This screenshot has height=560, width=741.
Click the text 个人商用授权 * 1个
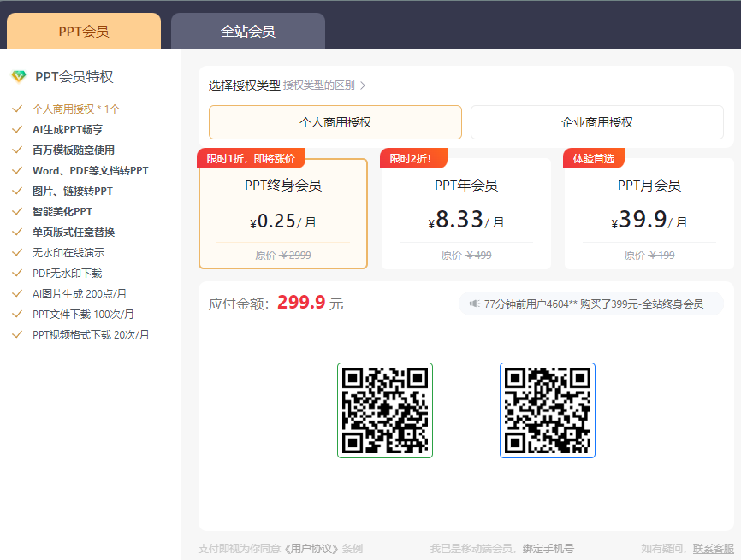[x=76, y=109]
